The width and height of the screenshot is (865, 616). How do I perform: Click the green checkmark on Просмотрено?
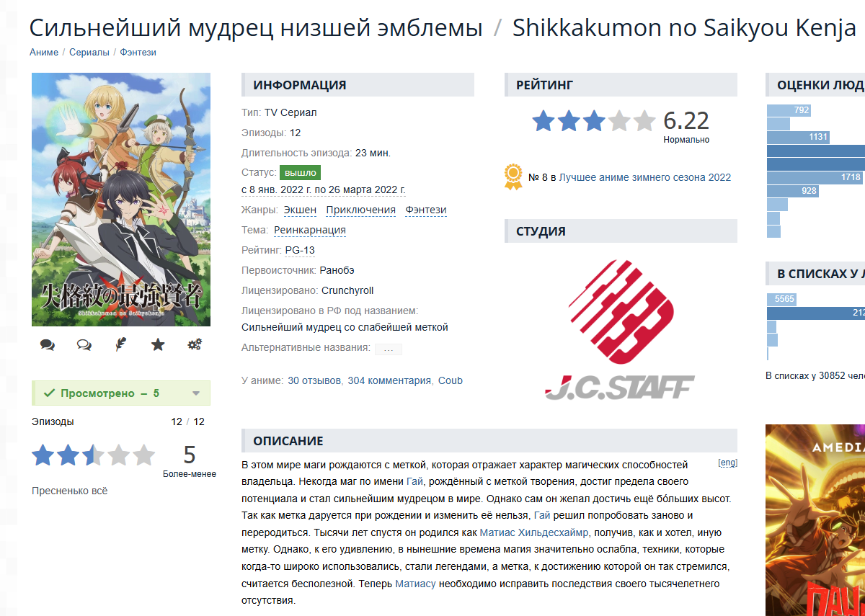(x=50, y=393)
